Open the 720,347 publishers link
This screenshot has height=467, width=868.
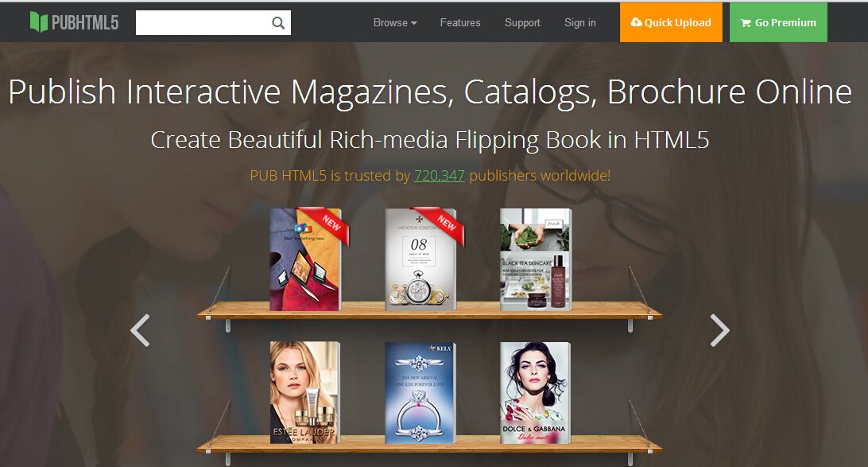[439, 176]
